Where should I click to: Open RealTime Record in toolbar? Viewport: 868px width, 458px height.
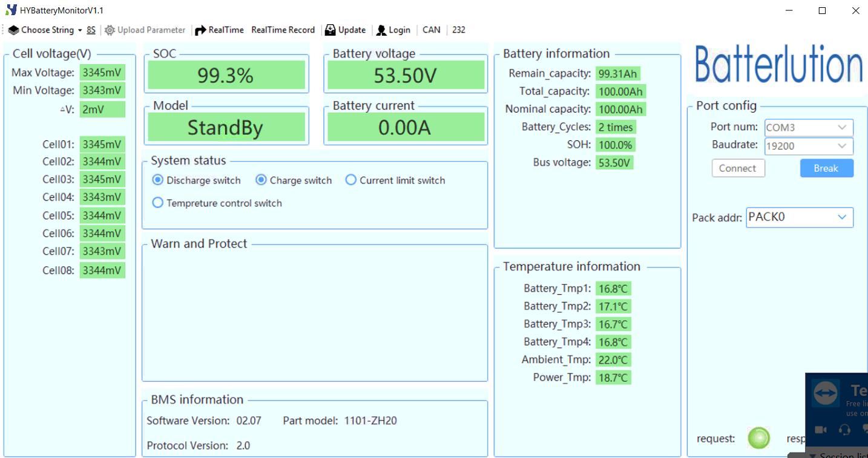(283, 30)
